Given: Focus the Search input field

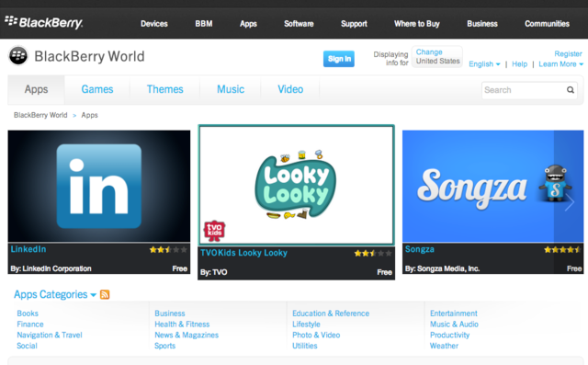Looking at the screenshot, I should (x=524, y=90).
